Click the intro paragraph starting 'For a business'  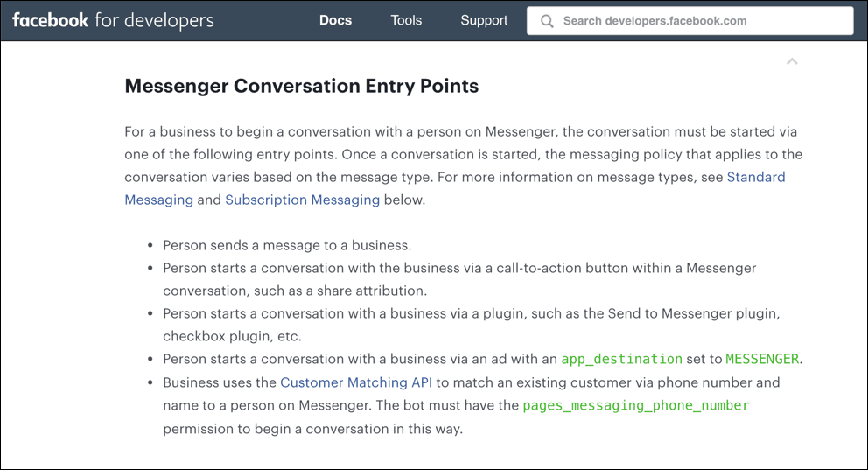(x=464, y=165)
